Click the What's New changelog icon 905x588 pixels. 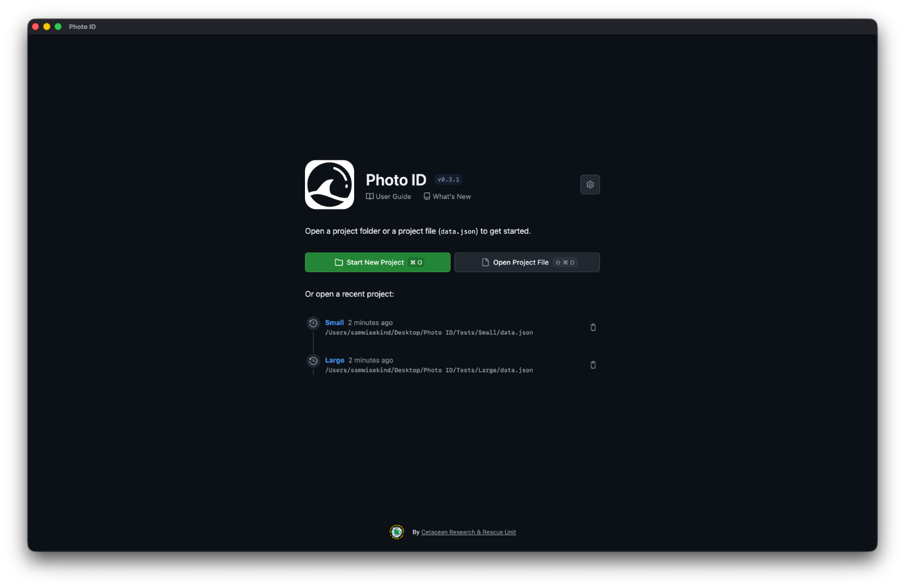coord(426,196)
